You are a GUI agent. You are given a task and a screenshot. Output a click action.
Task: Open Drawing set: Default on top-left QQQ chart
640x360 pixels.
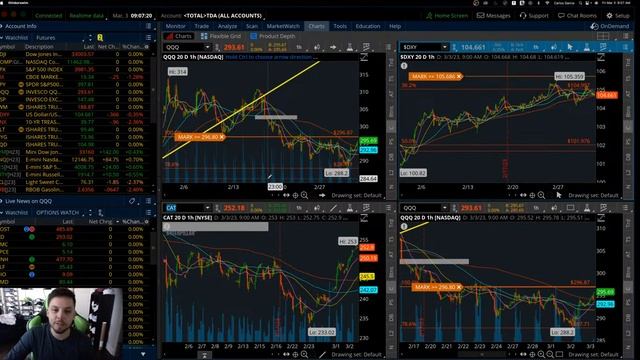[356, 196]
